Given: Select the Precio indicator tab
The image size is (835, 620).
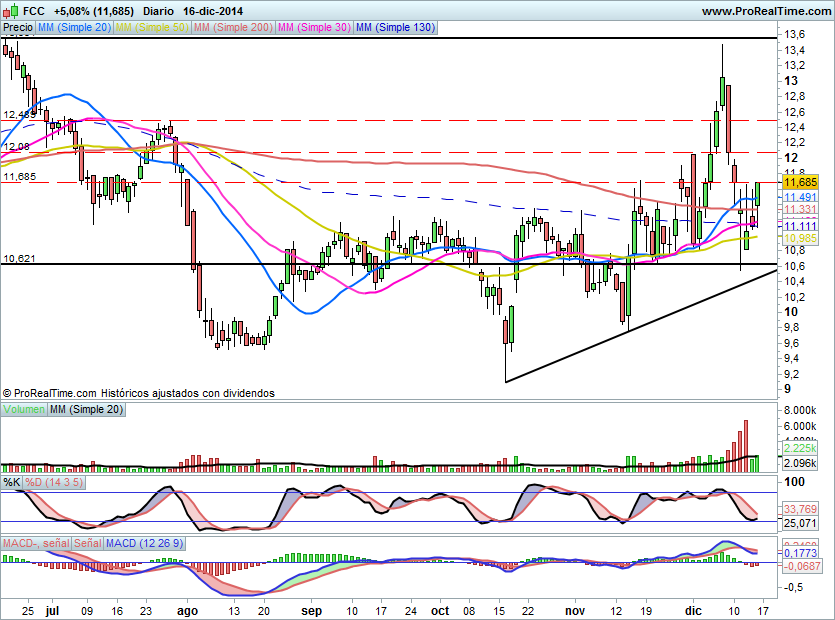Looking at the screenshot, I should pos(17,28).
